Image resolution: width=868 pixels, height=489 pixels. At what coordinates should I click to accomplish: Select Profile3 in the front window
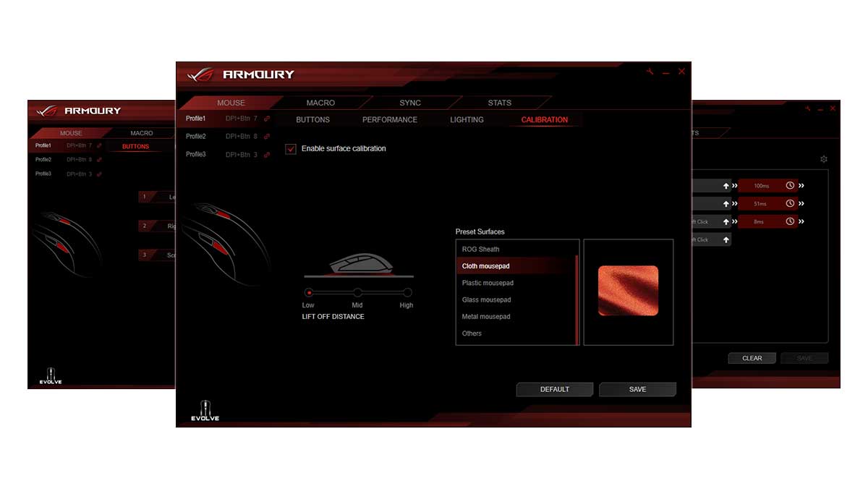click(196, 155)
